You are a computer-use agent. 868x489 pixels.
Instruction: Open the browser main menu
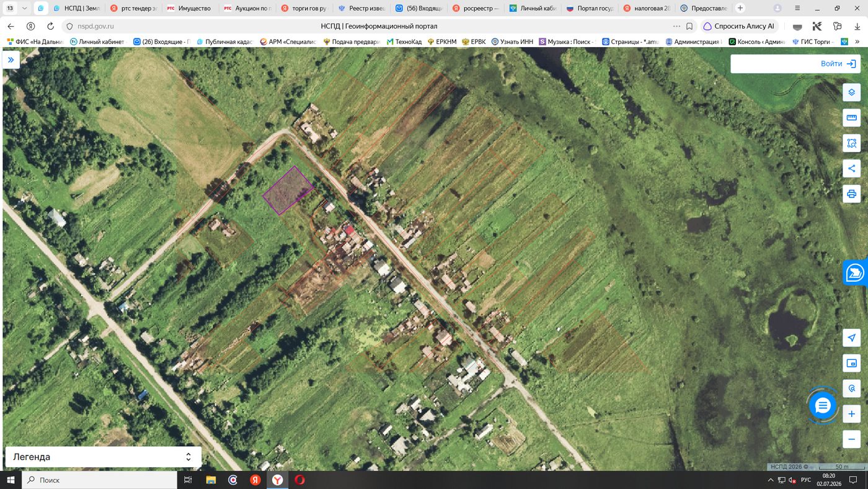pos(798,9)
